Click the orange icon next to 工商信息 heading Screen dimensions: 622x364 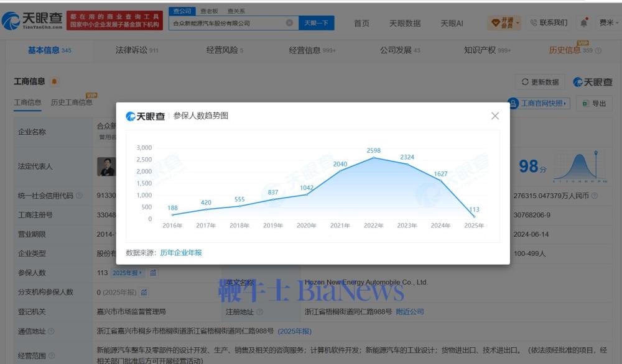(54, 81)
